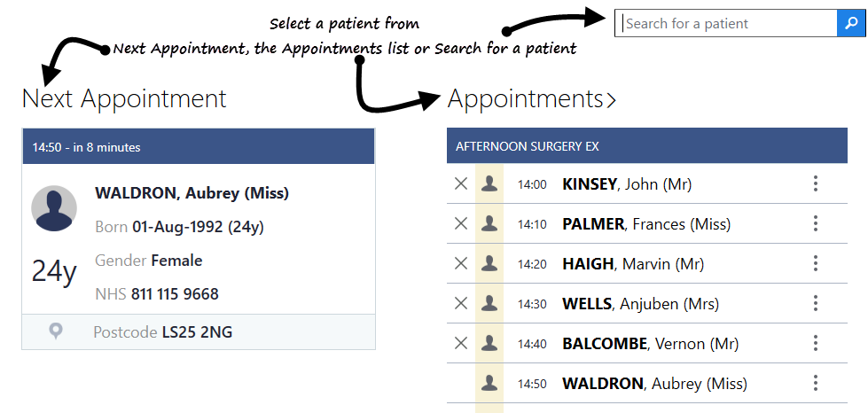Click the avatar in the Next Appointment card

click(x=53, y=208)
